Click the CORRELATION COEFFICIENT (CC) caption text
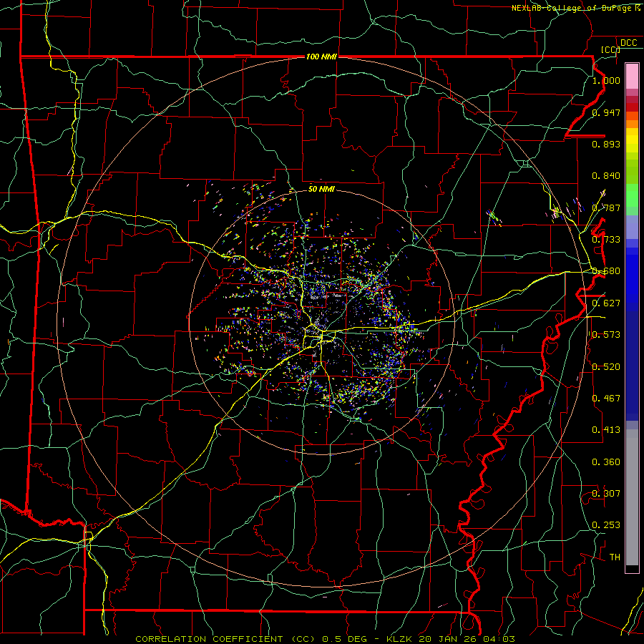 click(225, 639)
